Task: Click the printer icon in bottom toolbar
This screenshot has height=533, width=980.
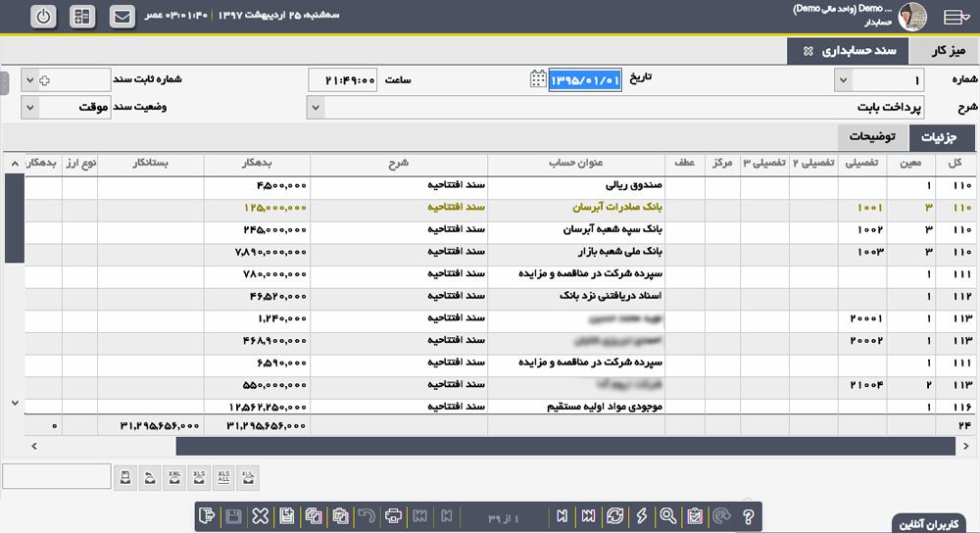Action: click(x=393, y=516)
